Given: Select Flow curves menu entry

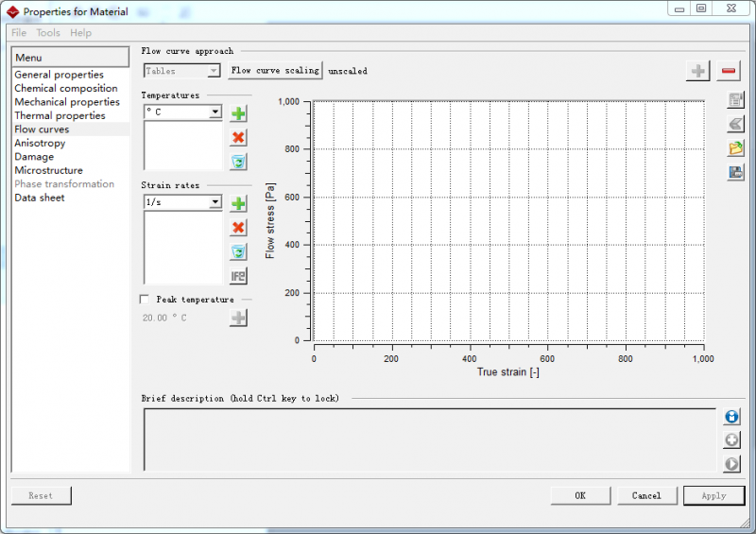Looking at the screenshot, I should click(42, 129).
